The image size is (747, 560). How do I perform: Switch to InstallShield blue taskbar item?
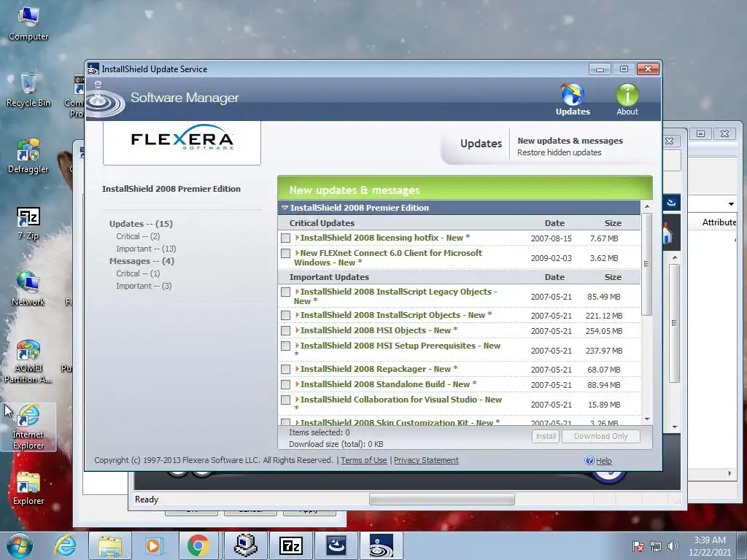[336, 545]
